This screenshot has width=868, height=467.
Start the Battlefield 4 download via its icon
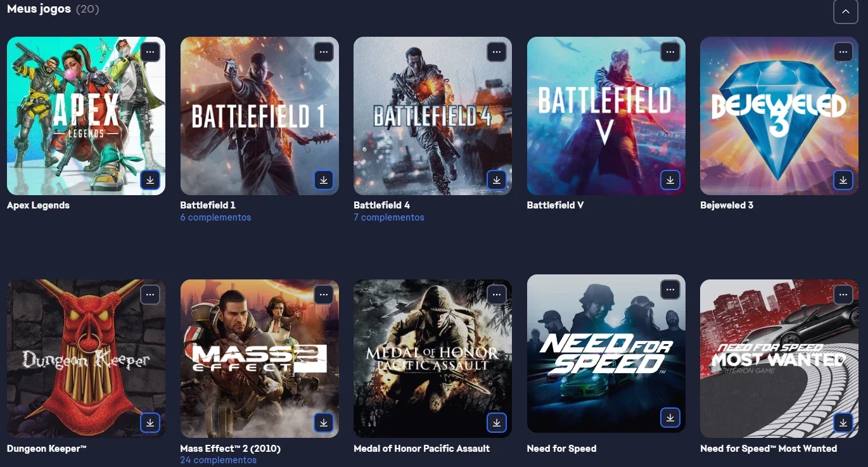pos(497,180)
